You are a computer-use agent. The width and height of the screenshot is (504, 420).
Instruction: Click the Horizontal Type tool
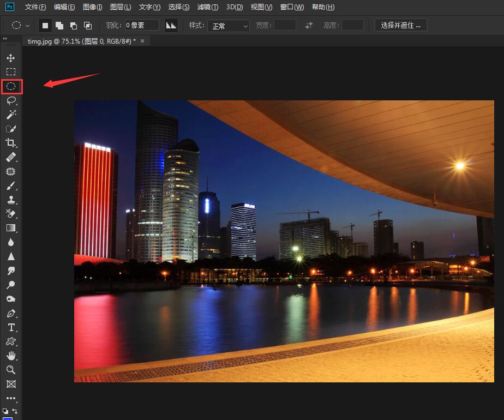10,327
